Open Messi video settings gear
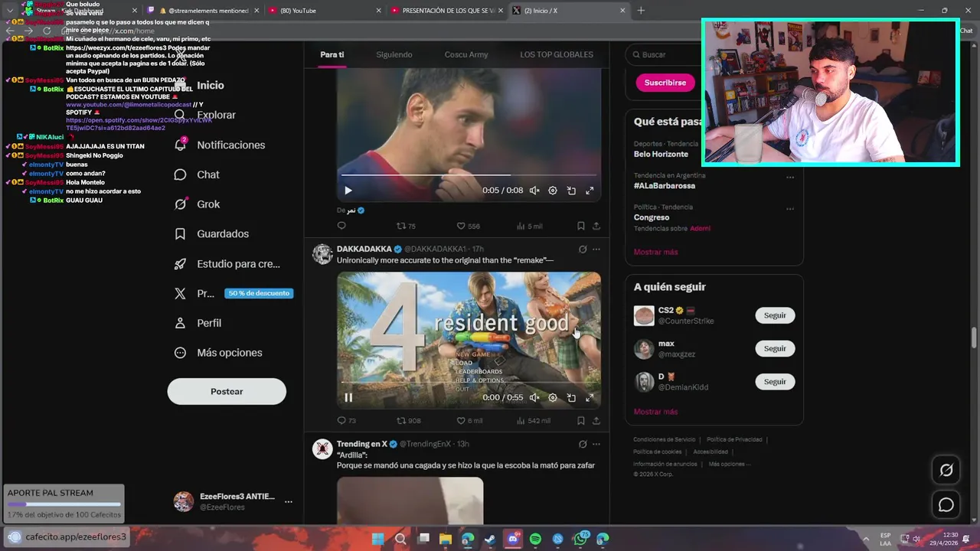This screenshot has height=551, width=980. tap(553, 191)
